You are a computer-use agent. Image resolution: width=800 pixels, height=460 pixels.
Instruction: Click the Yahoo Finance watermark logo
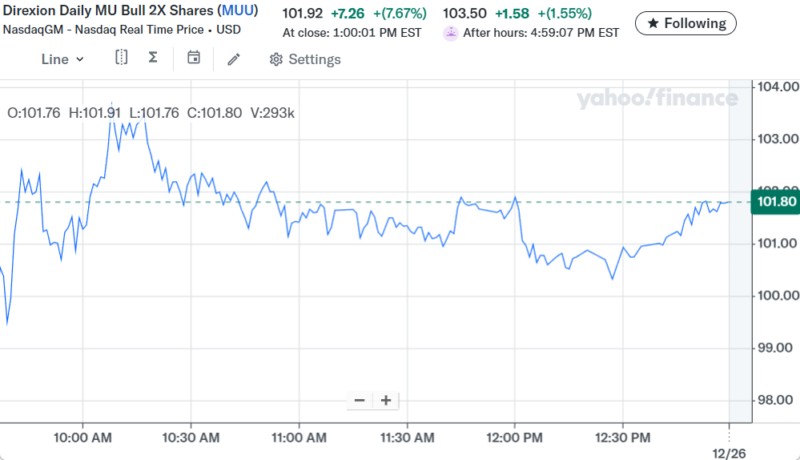coord(656,98)
